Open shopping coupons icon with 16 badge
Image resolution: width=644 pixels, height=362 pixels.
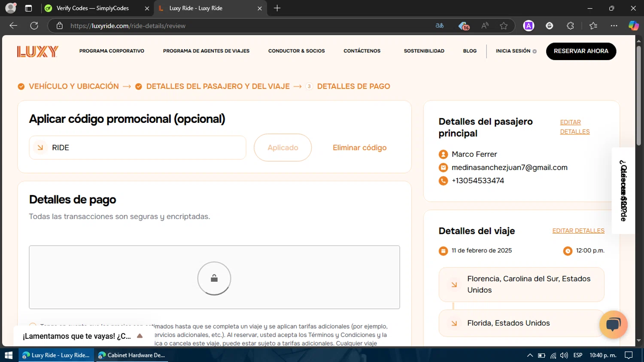tap(464, 26)
